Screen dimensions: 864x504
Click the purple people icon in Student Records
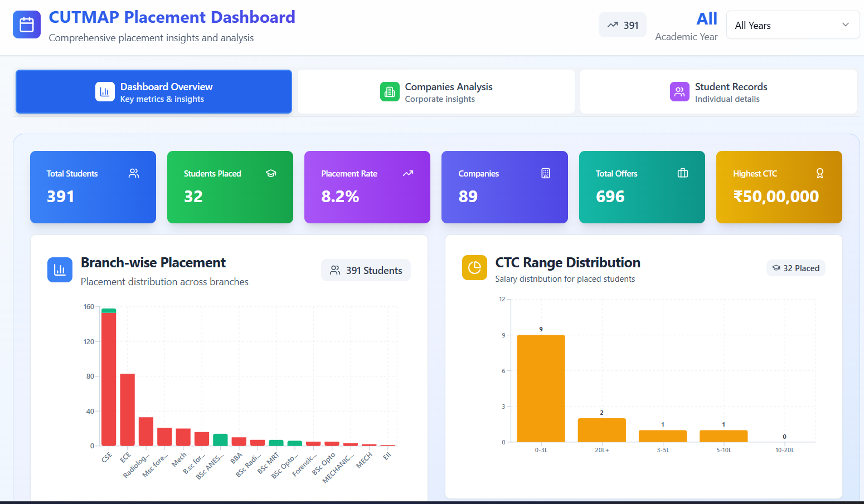pos(679,92)
